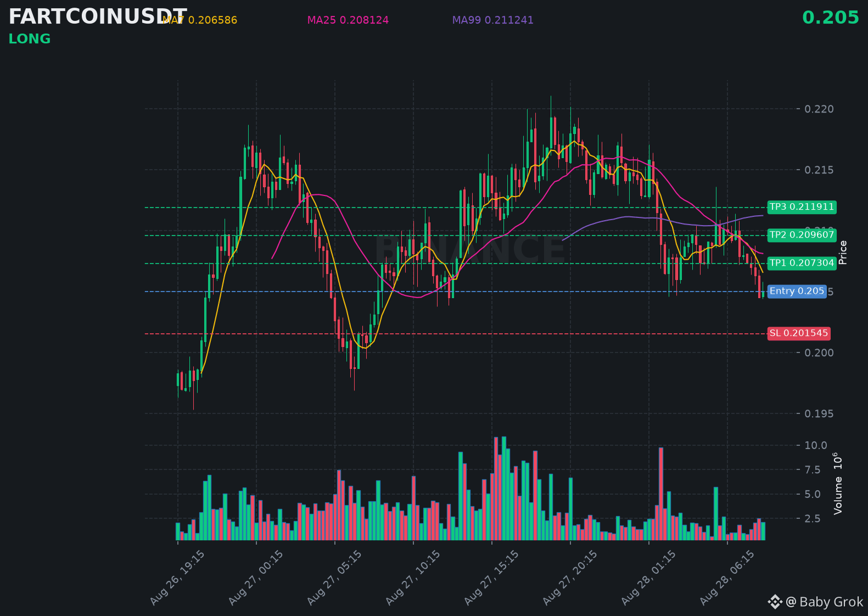The width and height of the screenshot is (868, 616).
Task: Click the Aug 27, 10:15 time label
Action: (x=413, y=578)
